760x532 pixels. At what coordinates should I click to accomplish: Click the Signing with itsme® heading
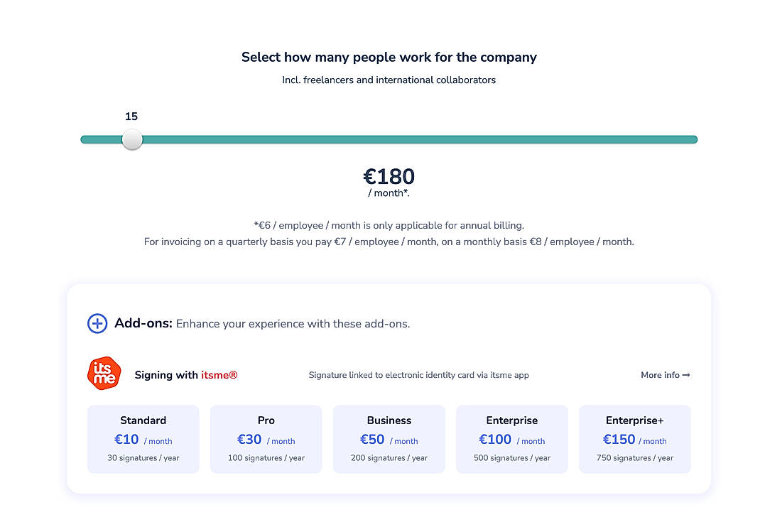coord(185,375)
